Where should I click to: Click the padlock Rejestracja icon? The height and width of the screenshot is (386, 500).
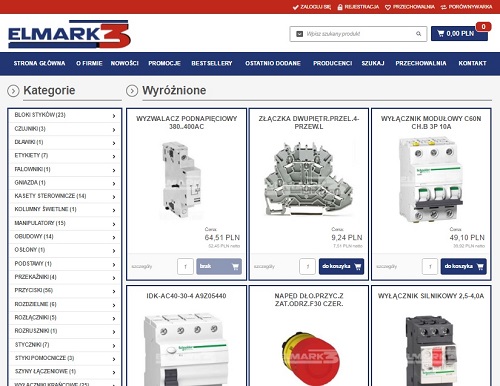[x=340, y=7]
